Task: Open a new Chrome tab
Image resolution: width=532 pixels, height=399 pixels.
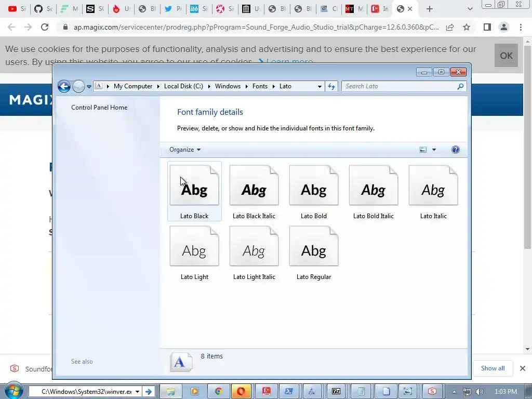Action: coord(429,9)
